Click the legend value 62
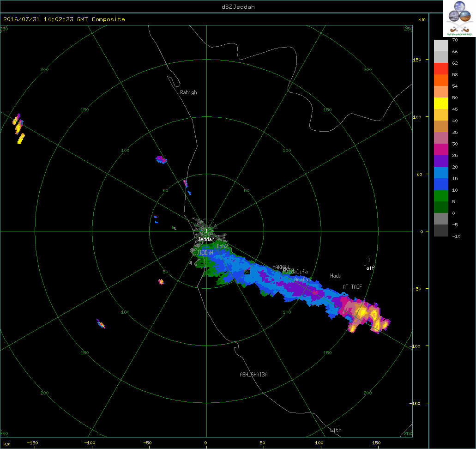 pos(455,63)
